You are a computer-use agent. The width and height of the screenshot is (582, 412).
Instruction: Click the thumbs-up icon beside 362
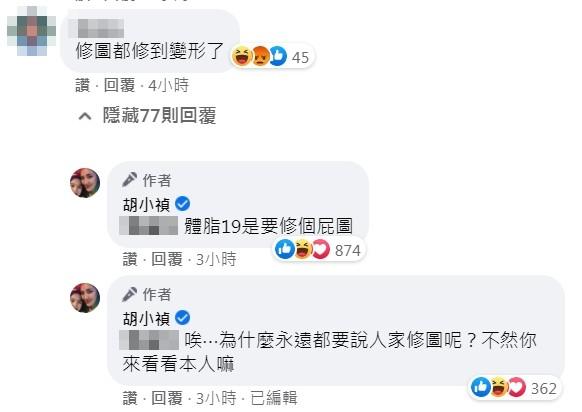click(481, 387)
